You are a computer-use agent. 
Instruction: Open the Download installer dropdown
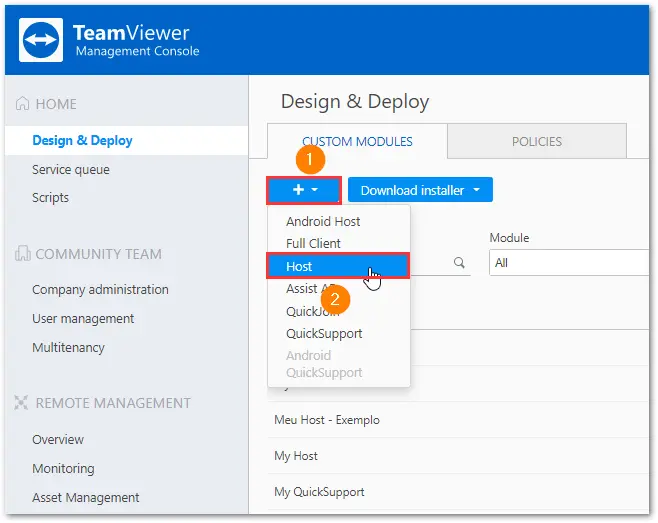pos(420,190)
